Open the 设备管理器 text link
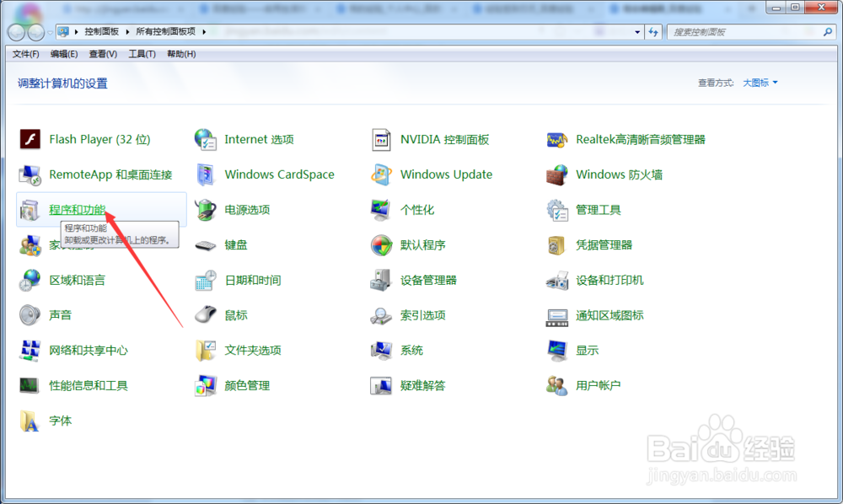Screen dimensions: 843x504 click(428, 280)
